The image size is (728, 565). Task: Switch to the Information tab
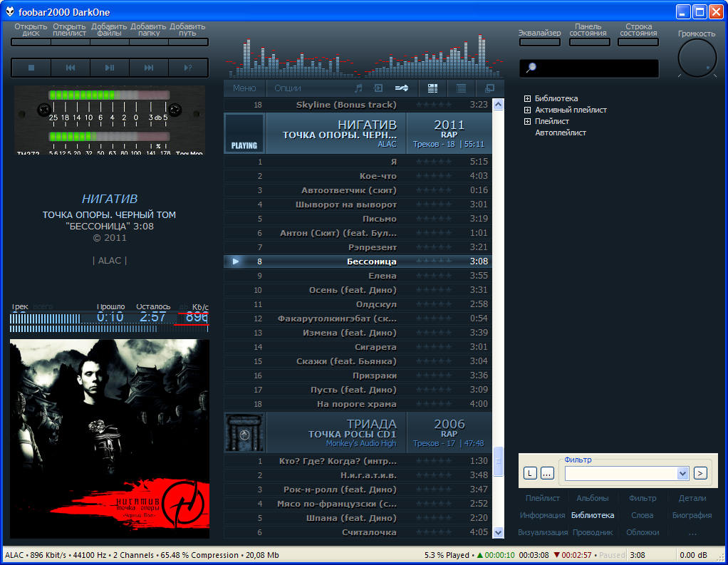[542, 515]
